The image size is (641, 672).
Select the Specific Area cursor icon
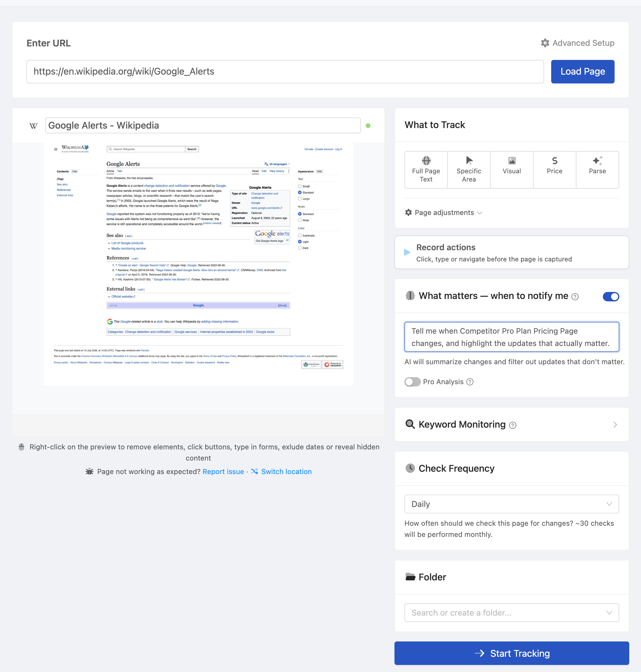click(x=469, y=160)
